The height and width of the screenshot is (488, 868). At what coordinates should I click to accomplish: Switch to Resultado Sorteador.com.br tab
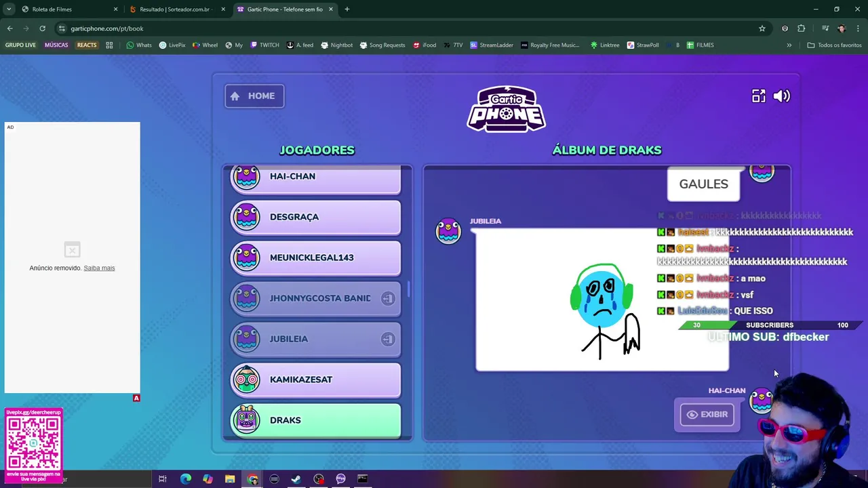pos(175,9)
